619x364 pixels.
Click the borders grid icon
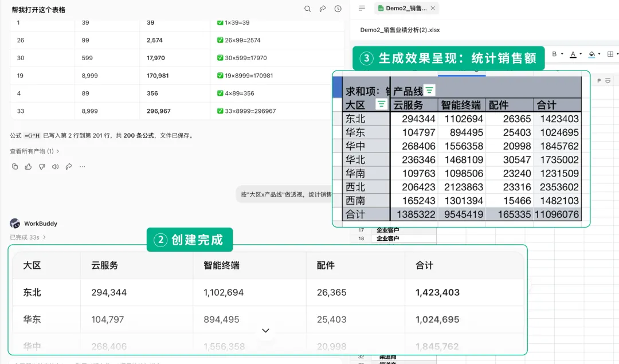pos(610,54)
